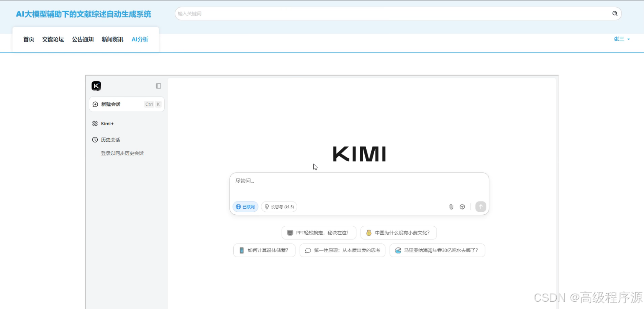Toggle 长思考 (k1.5) mode
Viewport: 644px width, 309px height.
pyautogui.click(x=279, y=207)
